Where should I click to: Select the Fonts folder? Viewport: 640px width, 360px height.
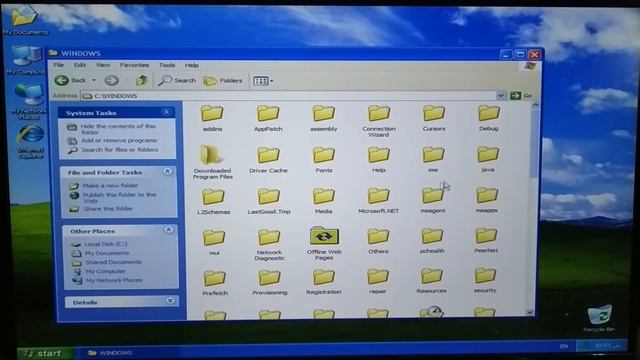324,160
